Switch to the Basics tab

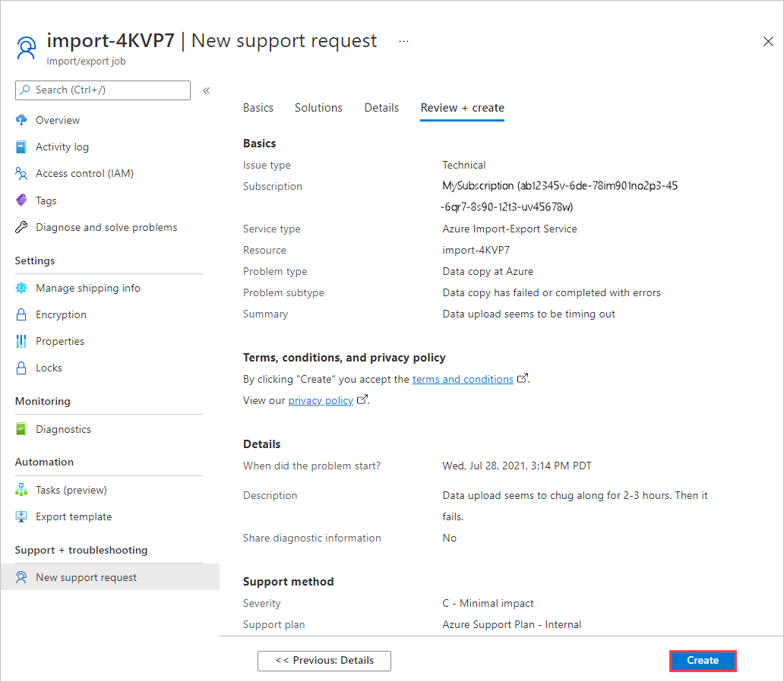(x=258, y=108)
